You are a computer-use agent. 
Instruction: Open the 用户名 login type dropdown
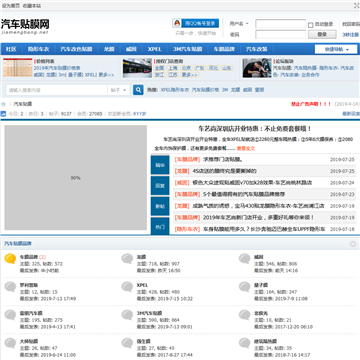239,24
